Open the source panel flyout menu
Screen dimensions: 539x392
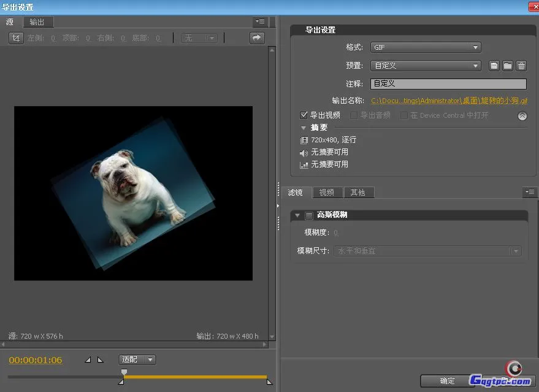pos(260,22)
